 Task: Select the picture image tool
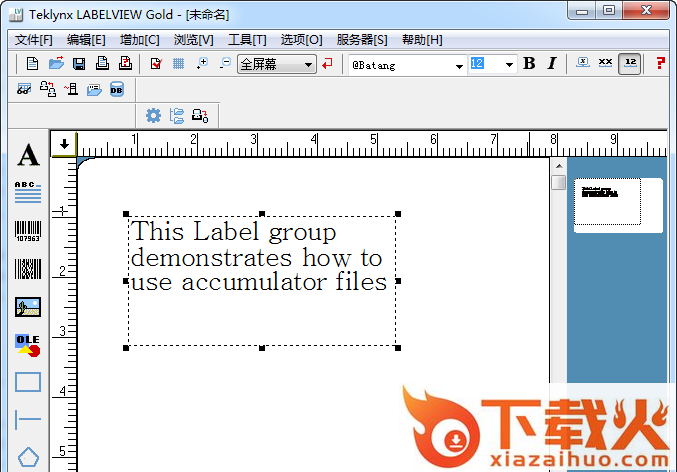pyautogui.click(x=28, y=307)
